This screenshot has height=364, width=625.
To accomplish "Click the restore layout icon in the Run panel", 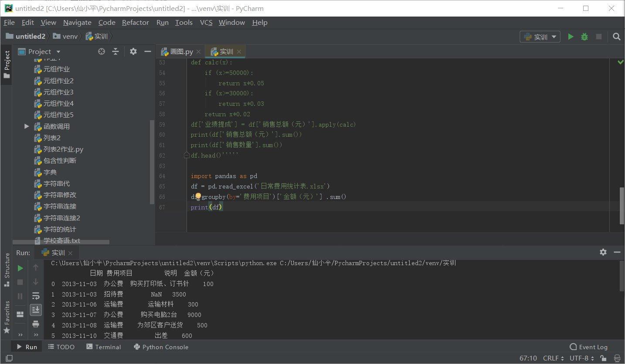I will point(20,314).
